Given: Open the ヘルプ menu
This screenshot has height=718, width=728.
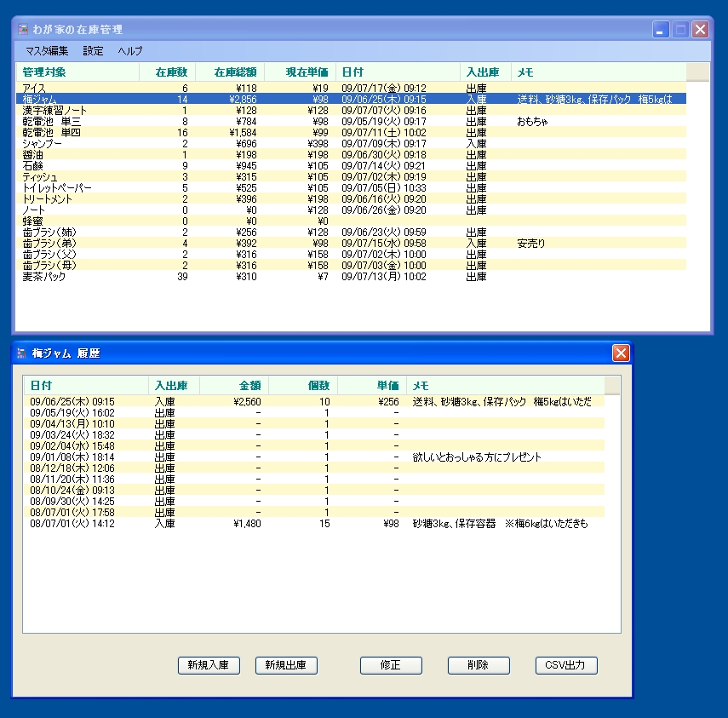Looking at the screenshot, I should [x=132, y=50].
